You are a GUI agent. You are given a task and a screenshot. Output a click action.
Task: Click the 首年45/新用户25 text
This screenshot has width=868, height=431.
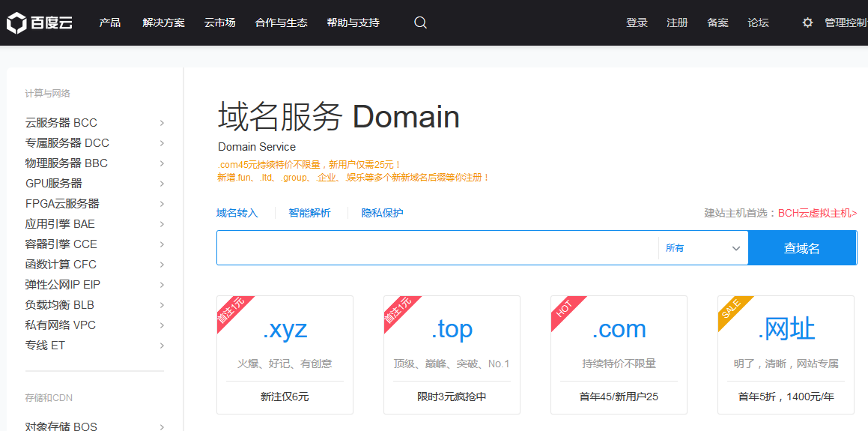[619, 397]
